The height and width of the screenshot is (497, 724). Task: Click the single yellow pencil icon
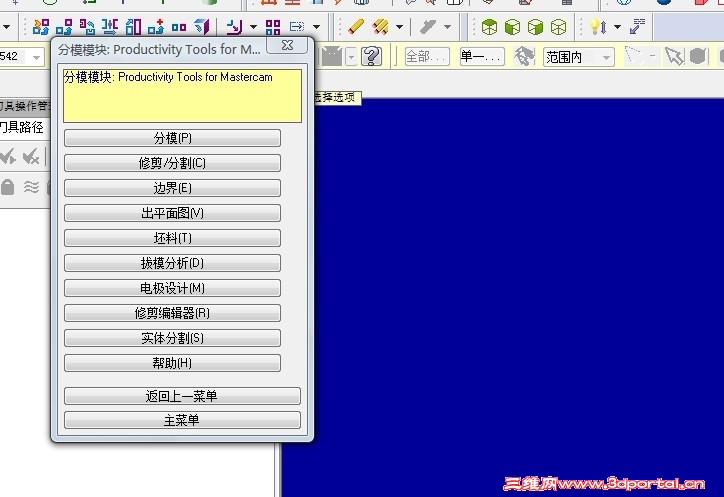pyautogui.click(x=356, y=26)
